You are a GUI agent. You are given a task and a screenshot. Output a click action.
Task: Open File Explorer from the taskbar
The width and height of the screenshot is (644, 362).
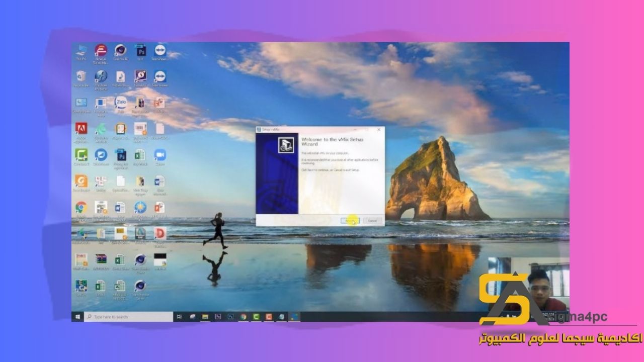205,317
